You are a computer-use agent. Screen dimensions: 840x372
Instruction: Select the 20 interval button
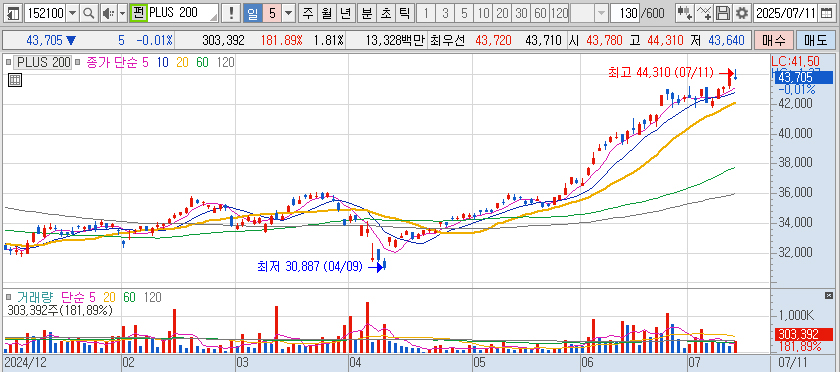coord(502,13)
